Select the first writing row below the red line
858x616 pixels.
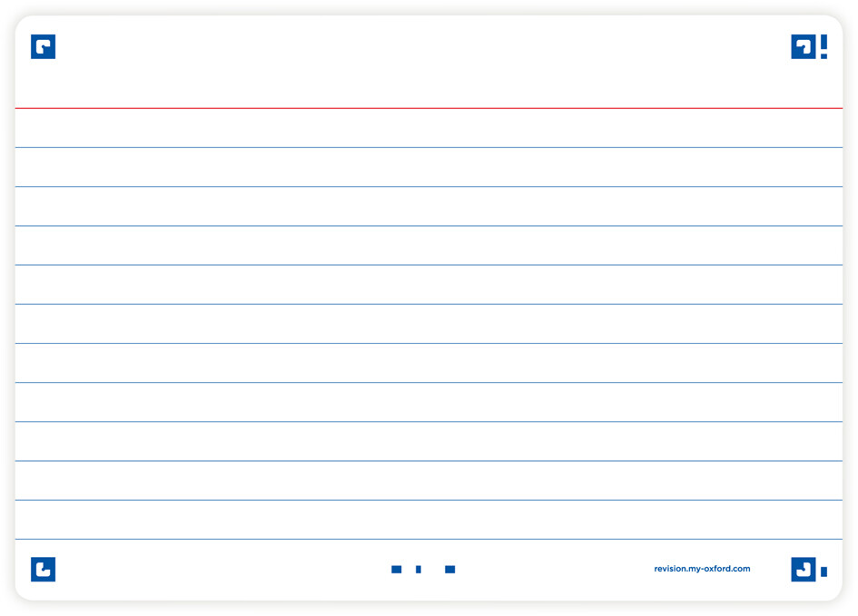pos(429,128)
